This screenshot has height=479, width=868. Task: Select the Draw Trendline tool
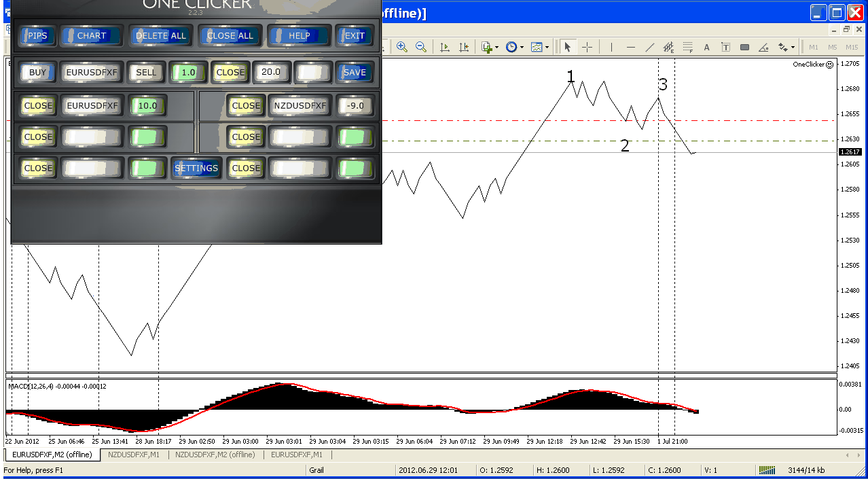(x=649, y=47)
